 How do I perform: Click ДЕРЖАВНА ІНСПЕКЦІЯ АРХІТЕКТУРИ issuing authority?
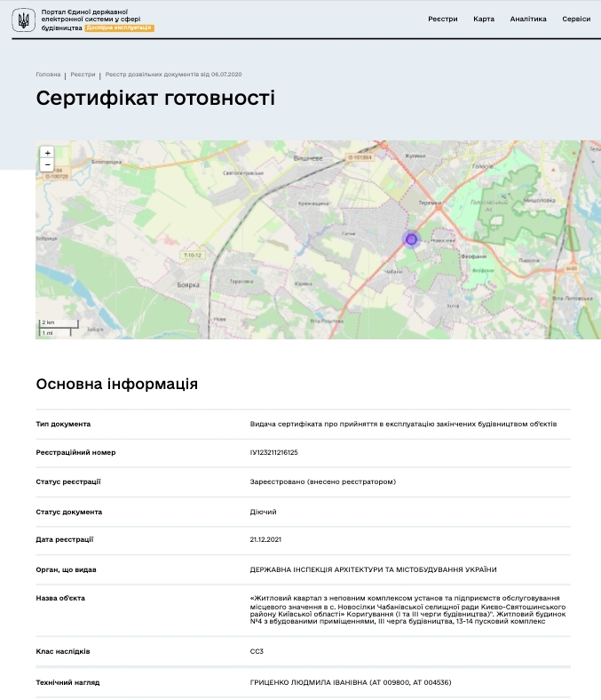click(x=373, y=570)
